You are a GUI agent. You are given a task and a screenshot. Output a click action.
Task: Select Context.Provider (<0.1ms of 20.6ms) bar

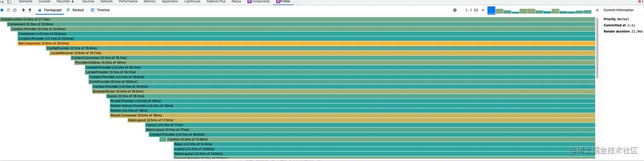coord(306,39)
